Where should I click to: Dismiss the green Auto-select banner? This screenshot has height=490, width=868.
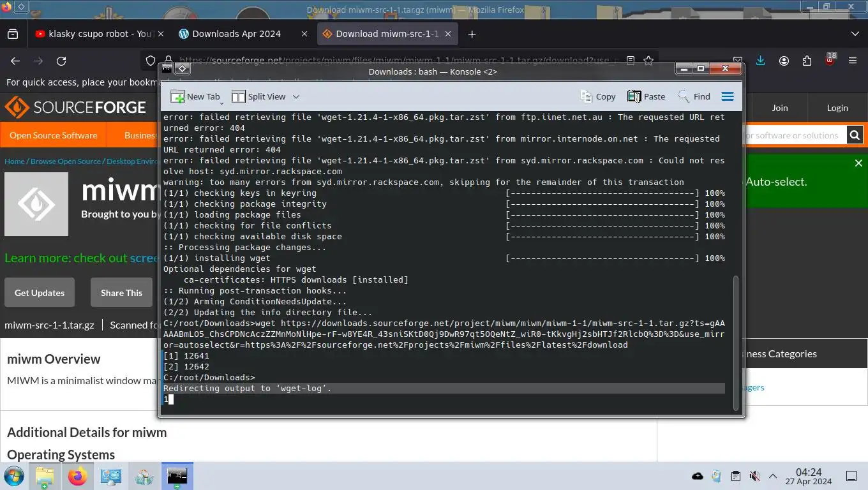858,163
